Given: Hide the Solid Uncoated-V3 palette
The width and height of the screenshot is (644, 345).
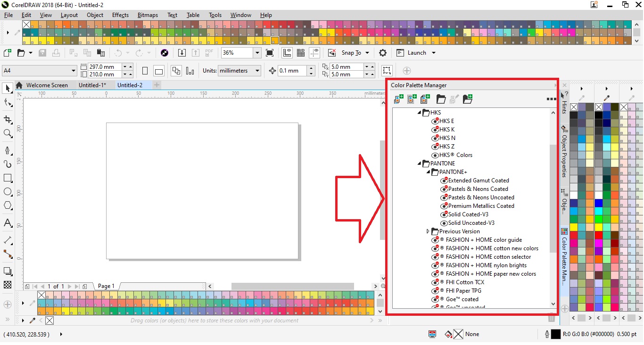Looking at the screenshot, I should coord(444,223).
